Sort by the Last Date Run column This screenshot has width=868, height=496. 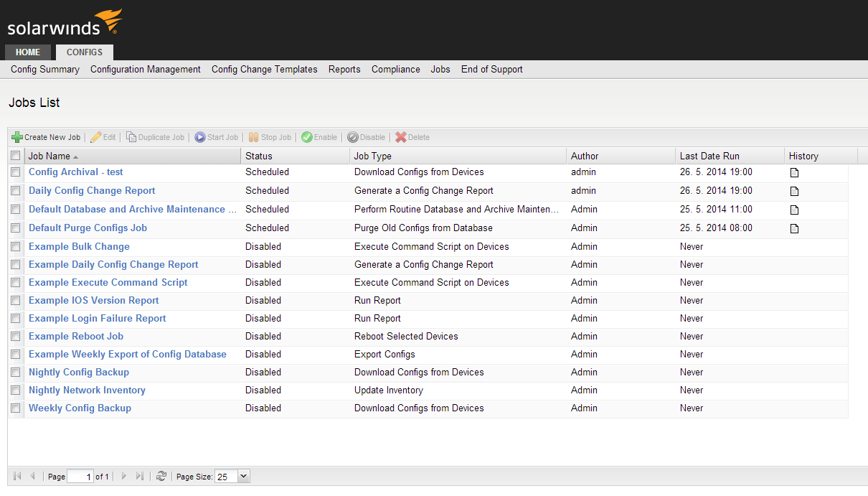coord(730,156)
